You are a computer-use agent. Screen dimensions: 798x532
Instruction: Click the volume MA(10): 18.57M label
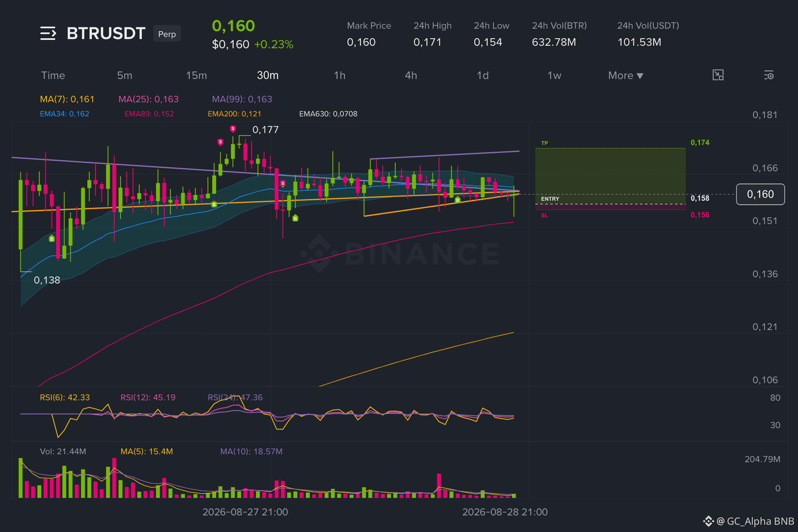coord(251,451)
